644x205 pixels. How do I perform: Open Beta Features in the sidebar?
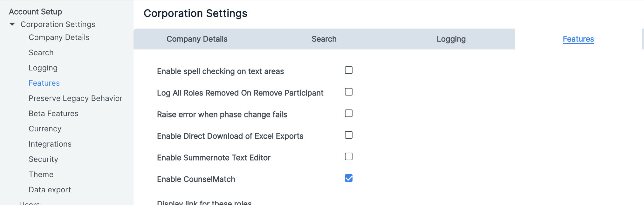53,114
